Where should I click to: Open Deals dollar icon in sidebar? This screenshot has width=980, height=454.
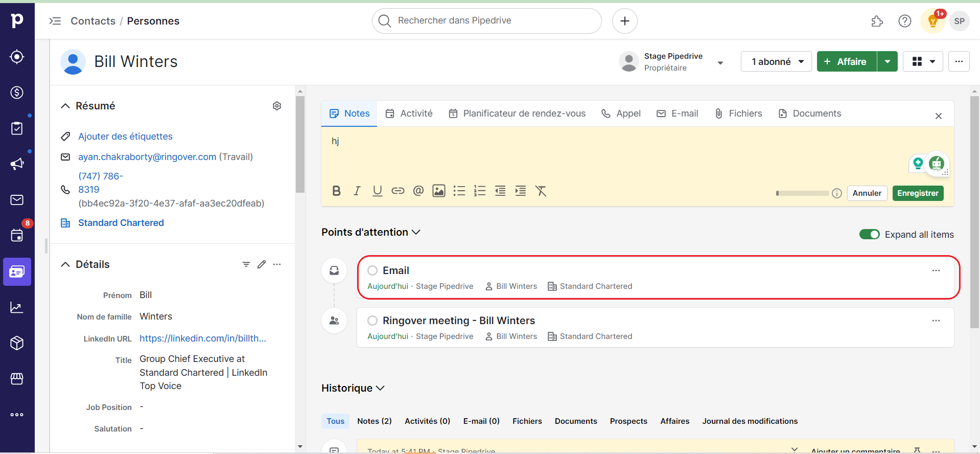17,93
